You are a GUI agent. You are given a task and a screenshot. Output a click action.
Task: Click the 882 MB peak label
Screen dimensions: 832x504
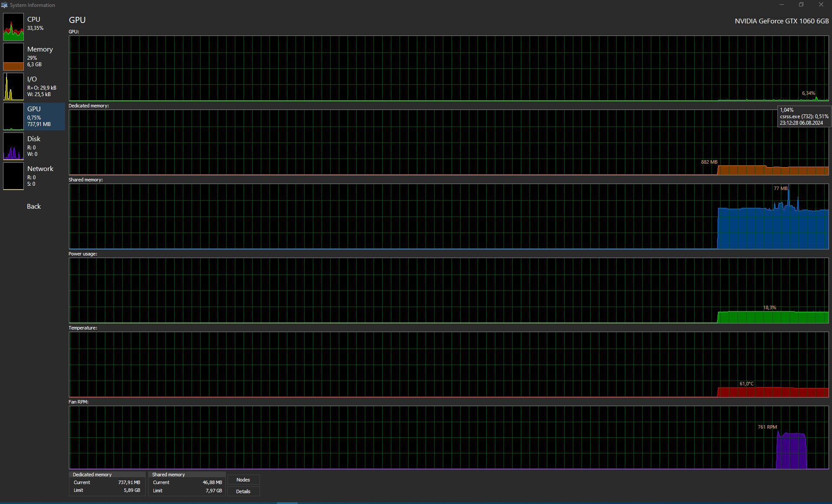[709, 162]
